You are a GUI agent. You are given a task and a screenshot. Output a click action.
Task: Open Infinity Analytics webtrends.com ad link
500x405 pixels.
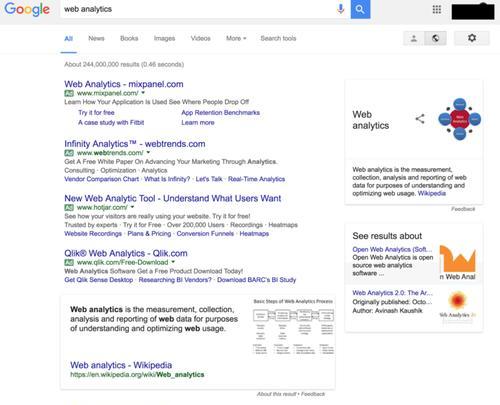tap(135, 144)
